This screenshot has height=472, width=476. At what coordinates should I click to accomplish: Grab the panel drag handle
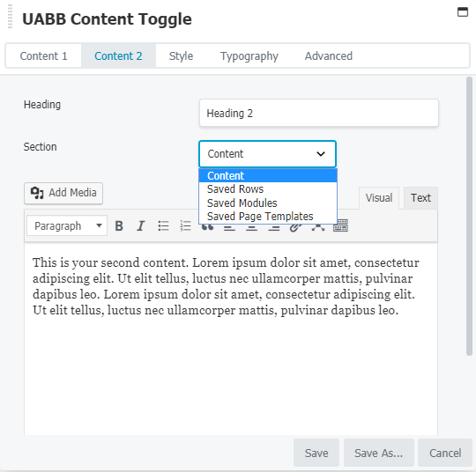pos(10,17)
